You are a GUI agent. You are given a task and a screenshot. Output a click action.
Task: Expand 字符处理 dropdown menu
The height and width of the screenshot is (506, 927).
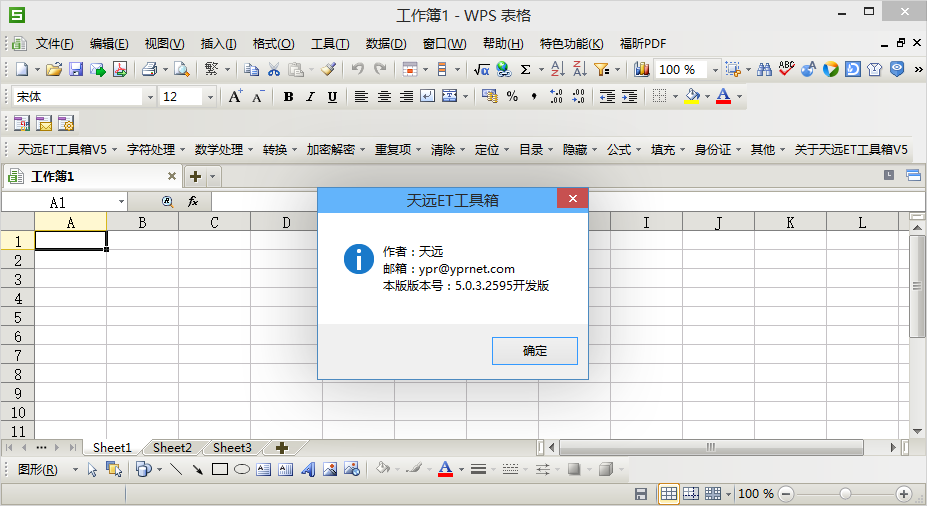pos(156,150)
